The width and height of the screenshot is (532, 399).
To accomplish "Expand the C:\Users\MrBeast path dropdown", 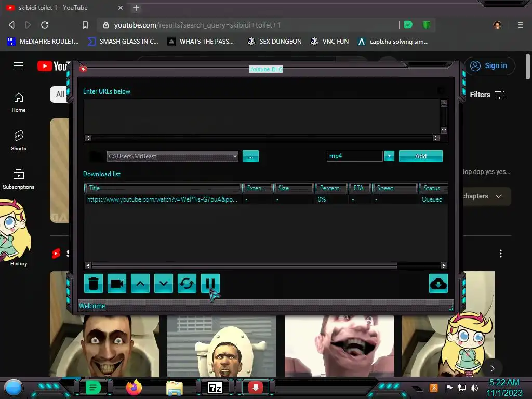I will tap(235, 156).
